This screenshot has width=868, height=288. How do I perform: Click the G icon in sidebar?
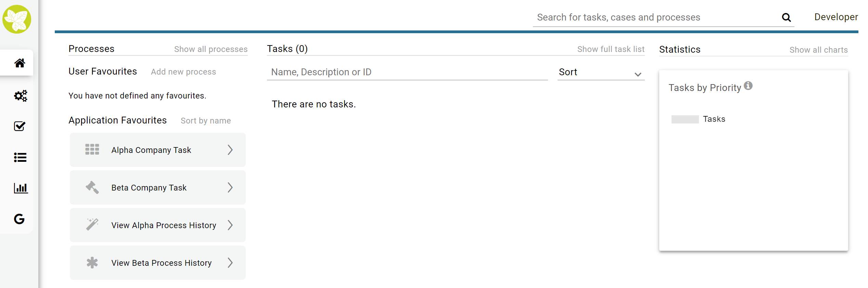(19, 219)
